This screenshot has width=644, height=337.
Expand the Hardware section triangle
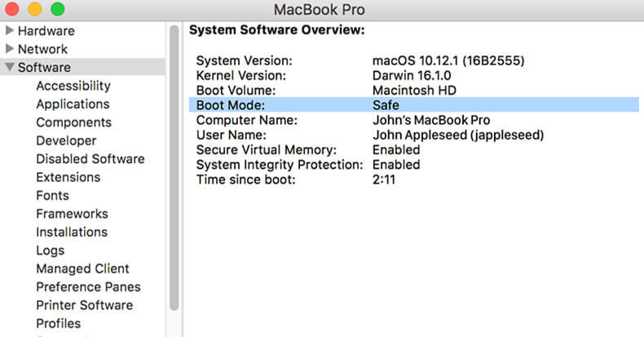pos(10,30)
